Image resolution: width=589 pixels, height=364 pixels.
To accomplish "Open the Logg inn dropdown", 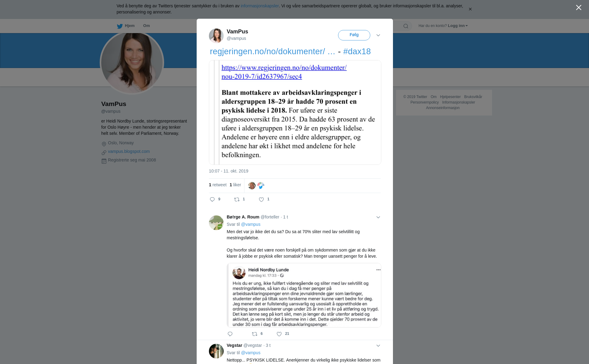I will click(458, 26).
